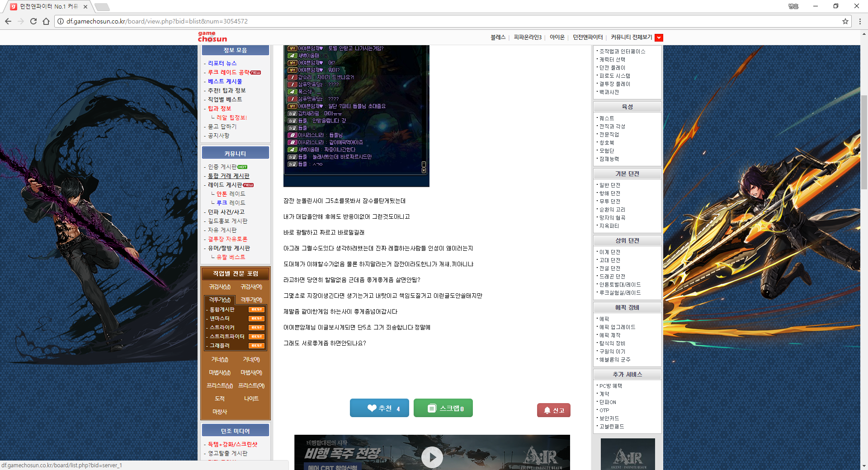Open a new browser tab

click(102, 7)
